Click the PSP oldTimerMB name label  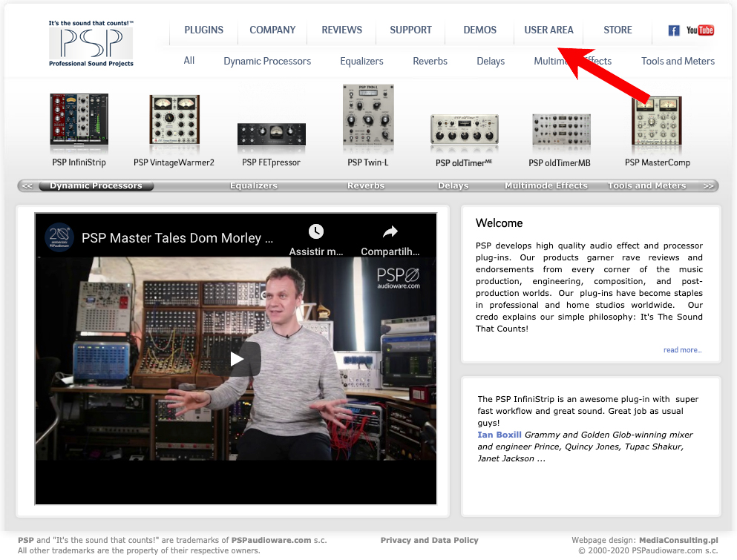pos(560,163)
